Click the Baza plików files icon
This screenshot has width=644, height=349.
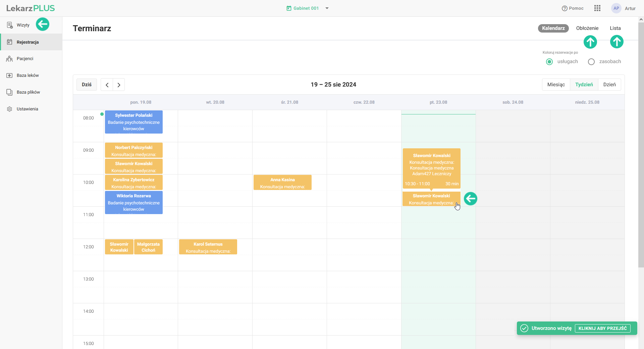9,92
